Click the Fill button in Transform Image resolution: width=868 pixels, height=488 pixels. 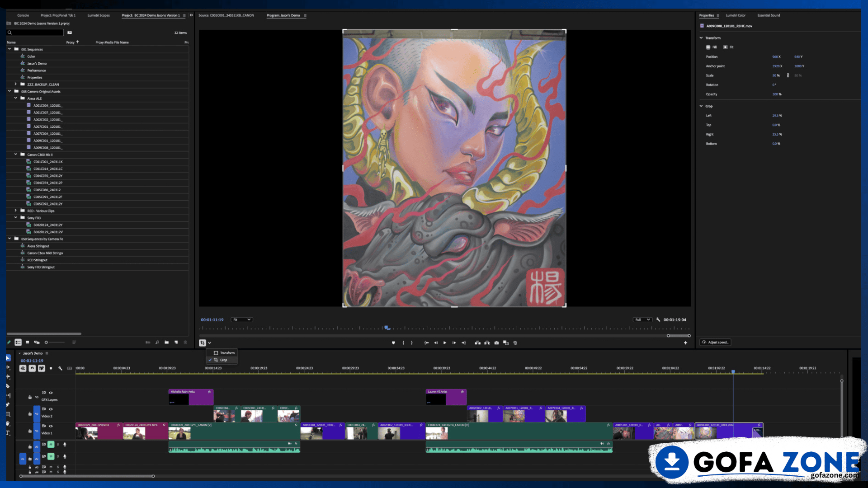(x=712, y=47)
